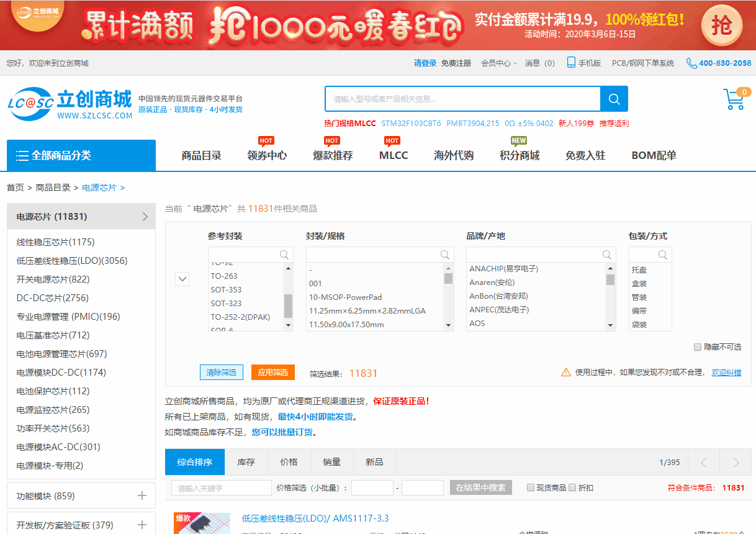
Task: Open 商品目录 nav item
Action: coord(201,155)
